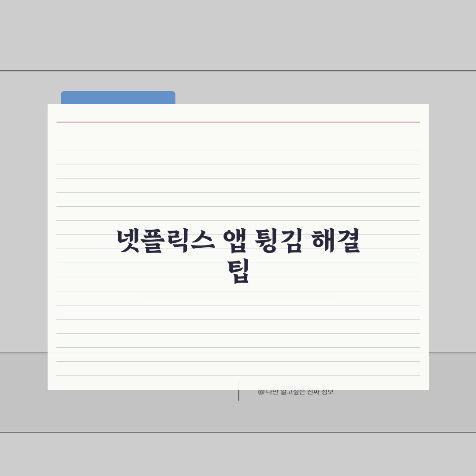Click the partly hidden '@나만 알고싶은 진짜 정보' text
The width and height of the screenshot is (476, 476).
(296, 392)
